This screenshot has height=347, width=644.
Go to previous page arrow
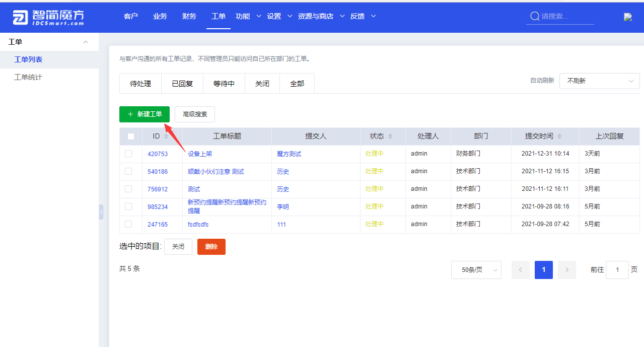(x=521, y=270)
